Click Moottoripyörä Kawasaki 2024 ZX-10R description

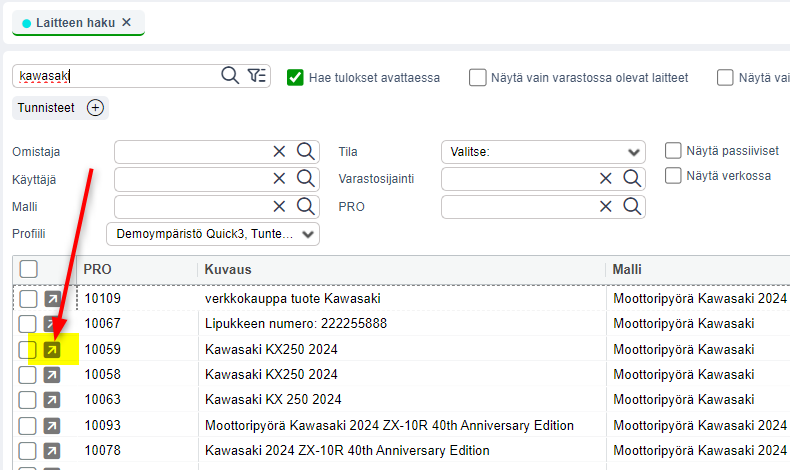[x=389, y=426]
